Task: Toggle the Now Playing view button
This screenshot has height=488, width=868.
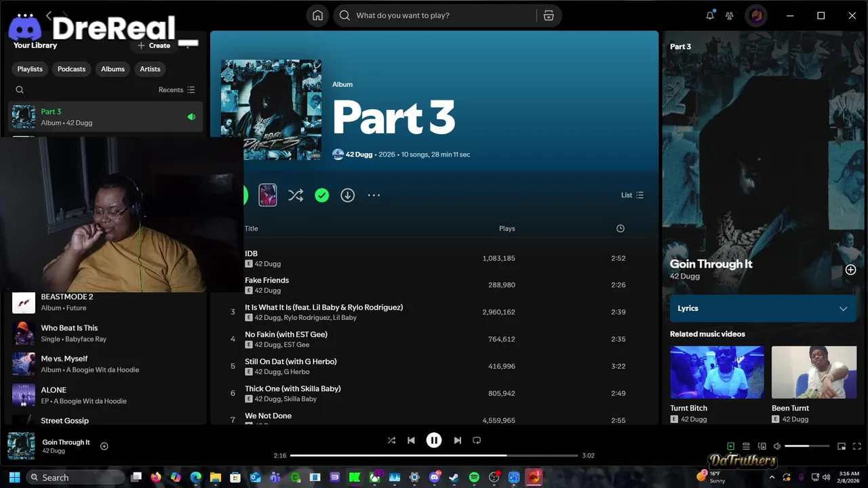Action: tap(730, 446)
